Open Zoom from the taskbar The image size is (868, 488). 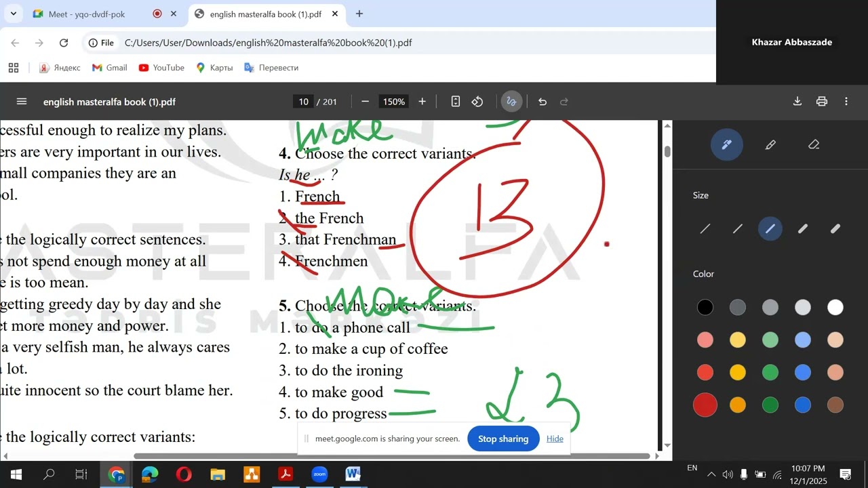pos(319,474)
